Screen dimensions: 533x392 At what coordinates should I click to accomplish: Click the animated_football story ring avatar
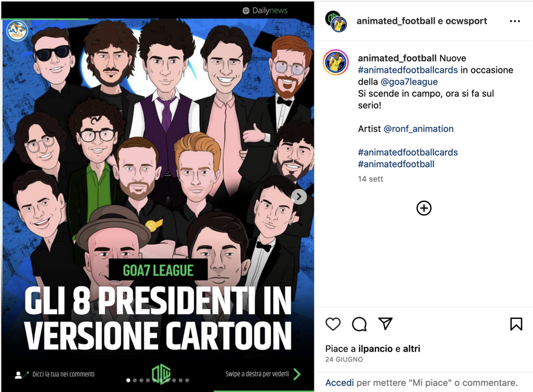(336, 62)
